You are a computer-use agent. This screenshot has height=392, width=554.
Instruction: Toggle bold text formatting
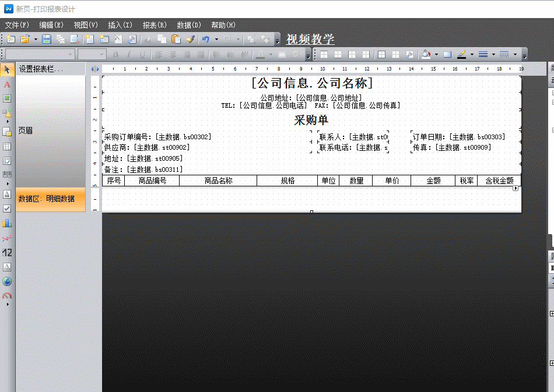(x=115, y=55)
